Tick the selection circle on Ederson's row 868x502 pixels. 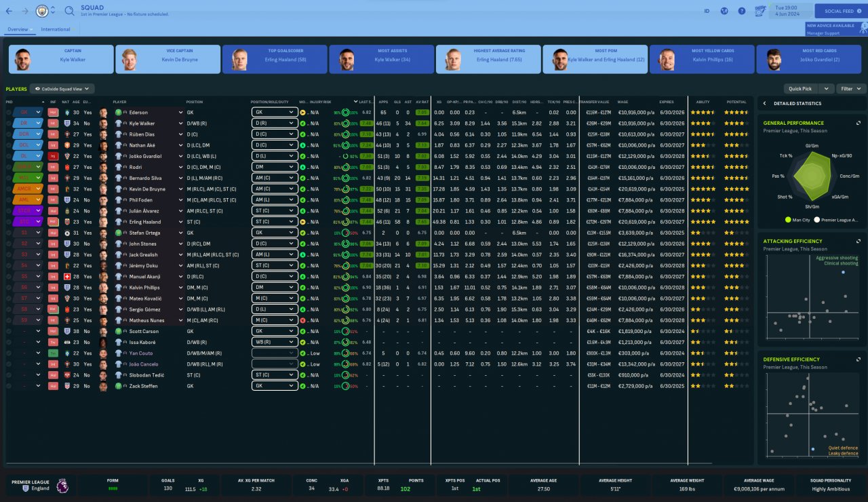[9, 113]
